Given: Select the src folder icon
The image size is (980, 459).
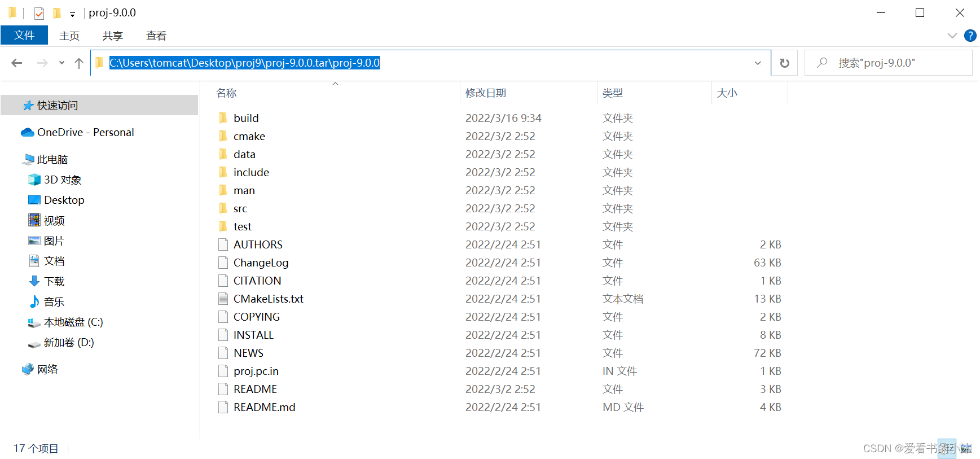Looking at the screenshot, I should point(223,208).
